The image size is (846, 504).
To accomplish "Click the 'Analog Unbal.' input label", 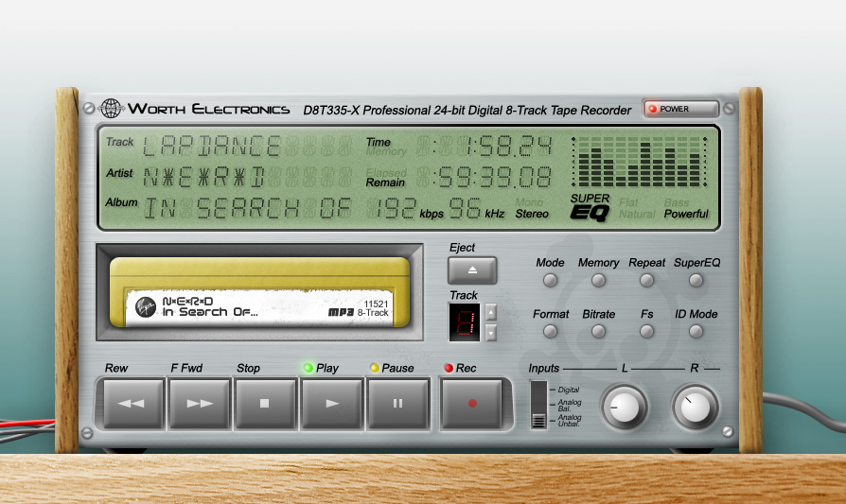I will tap(570, 421).
